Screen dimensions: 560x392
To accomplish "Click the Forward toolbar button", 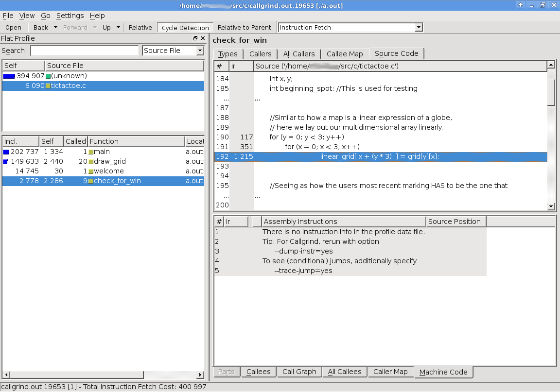I will 75,28.
